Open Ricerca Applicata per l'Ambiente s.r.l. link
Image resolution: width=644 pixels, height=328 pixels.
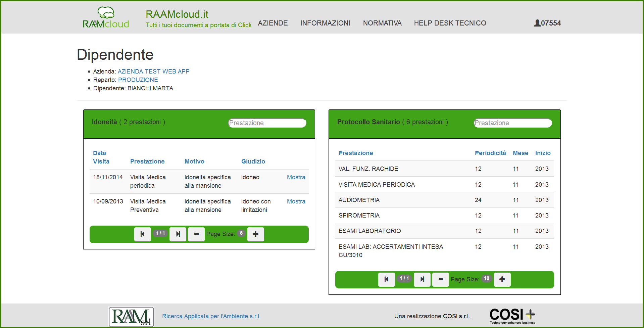[x=211, y=316]
